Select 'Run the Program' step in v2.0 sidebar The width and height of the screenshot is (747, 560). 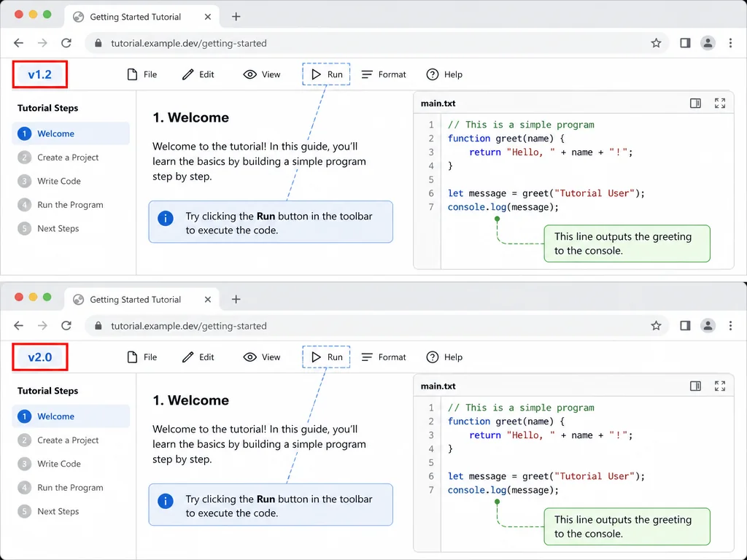click(71, 487)
